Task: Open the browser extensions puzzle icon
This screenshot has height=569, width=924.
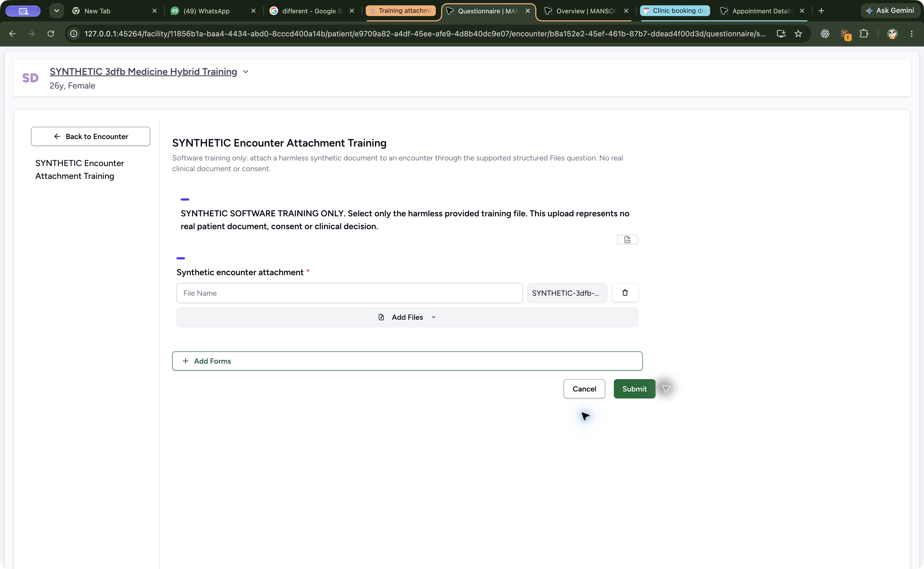Action: [864, 34]
